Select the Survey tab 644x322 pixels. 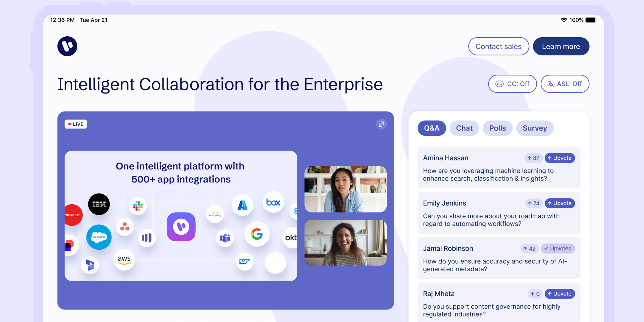click(534, 128)
